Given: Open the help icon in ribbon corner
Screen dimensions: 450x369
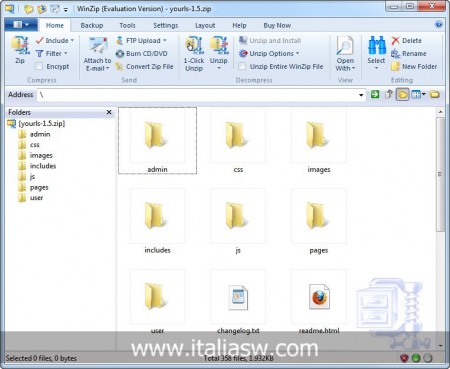Looking at the screenshot, I should (439, 24).
